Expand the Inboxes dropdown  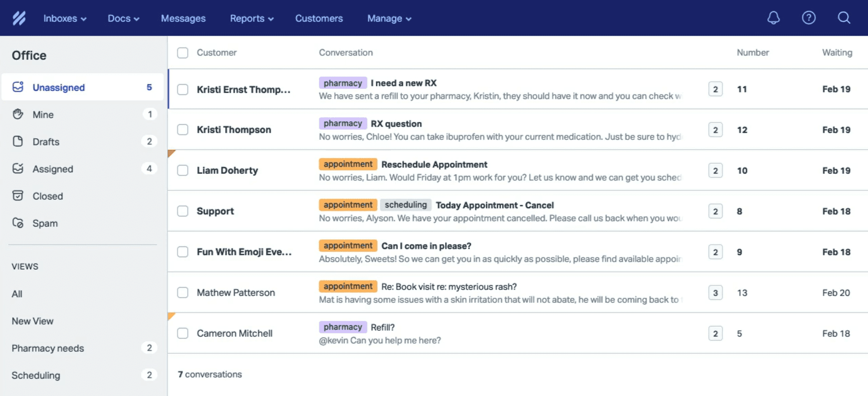click(65, 19)
